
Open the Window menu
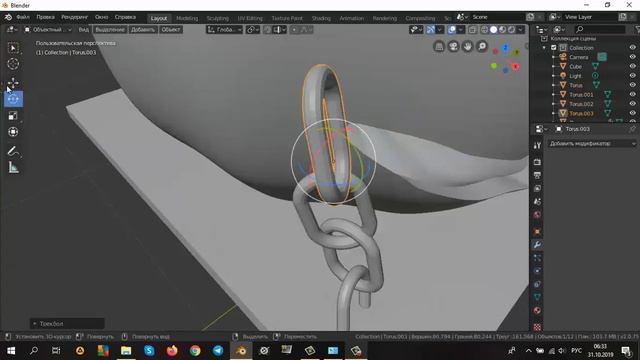click(102, 17)
